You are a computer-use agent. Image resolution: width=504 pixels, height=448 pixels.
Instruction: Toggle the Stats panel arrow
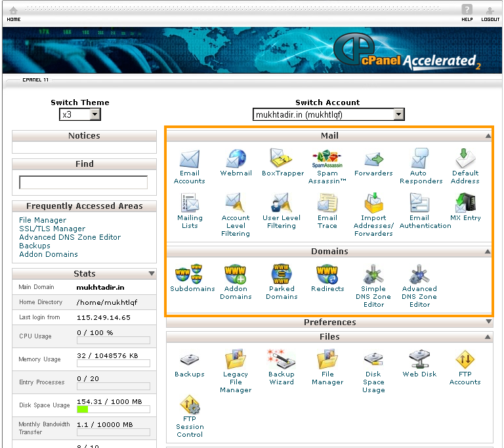[x=152, y=273]
